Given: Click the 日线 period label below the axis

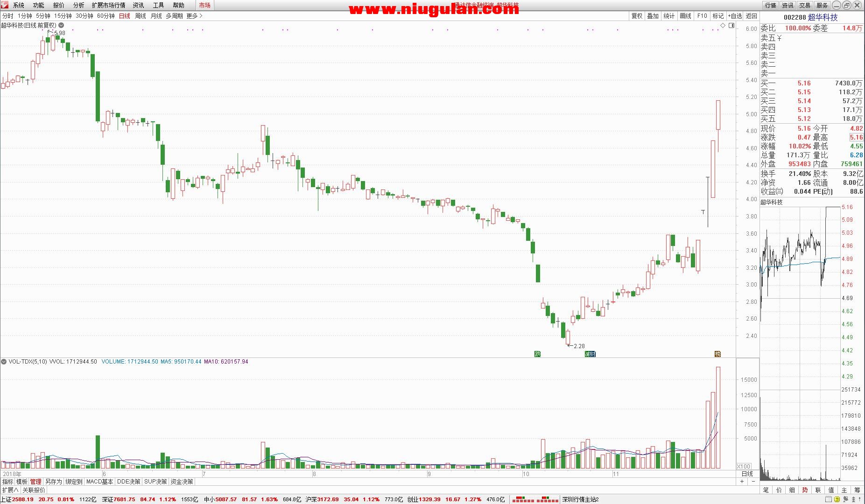Looking at the screenshot, I should [x=747, y=474].
